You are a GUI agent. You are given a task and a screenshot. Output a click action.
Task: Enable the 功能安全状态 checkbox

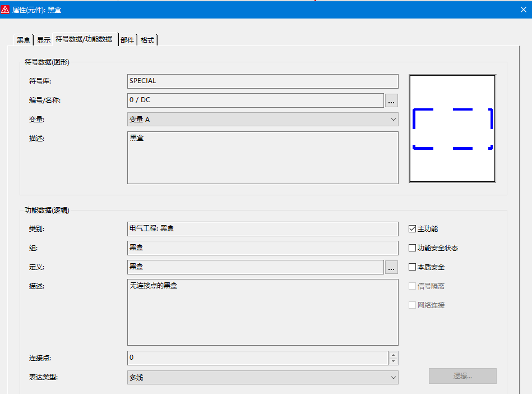pyautogui.click(x=412, y=248)
